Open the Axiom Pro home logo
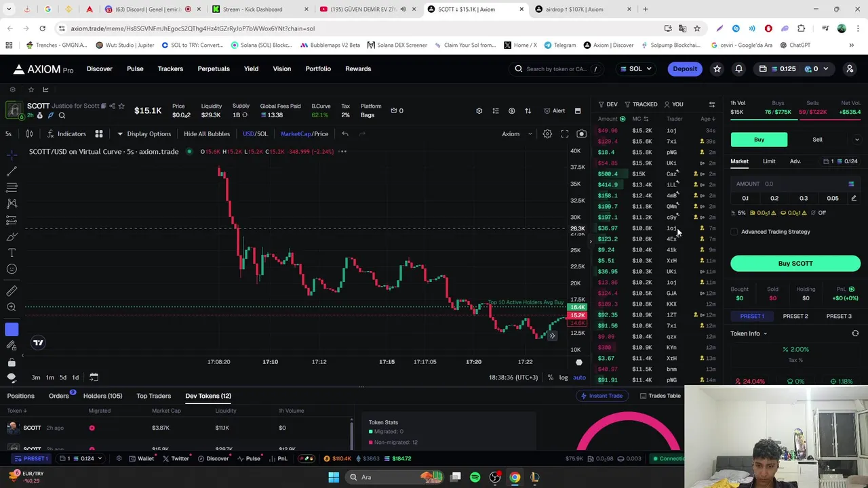The width and height of the screenshot is (868, 488). [x=43, y=69]
